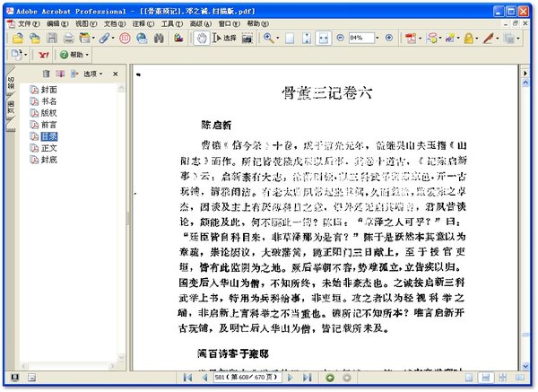Viewport: 538px width, 392px height.
Task: Select the Hand tool
Action: point(202,38)
